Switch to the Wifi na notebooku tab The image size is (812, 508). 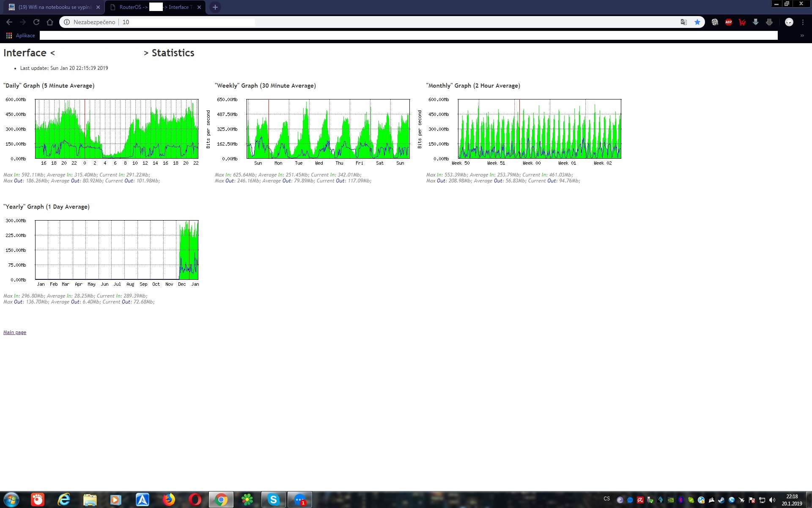pos(54,7)
